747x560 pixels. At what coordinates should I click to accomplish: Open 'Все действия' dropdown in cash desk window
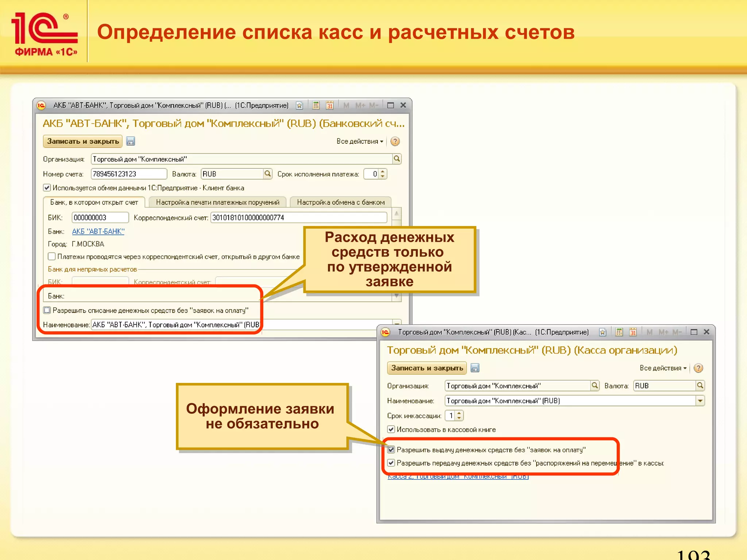click(663, 368)
